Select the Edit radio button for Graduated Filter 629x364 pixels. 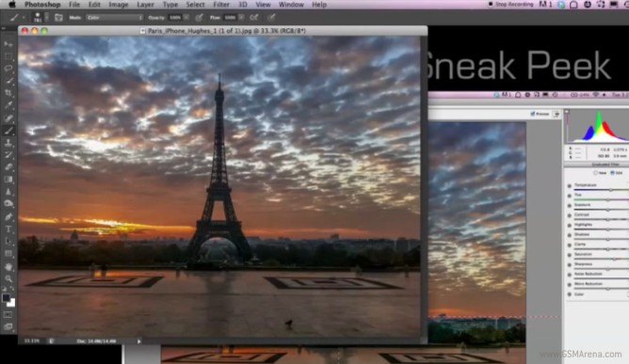[x=613, y=173]
